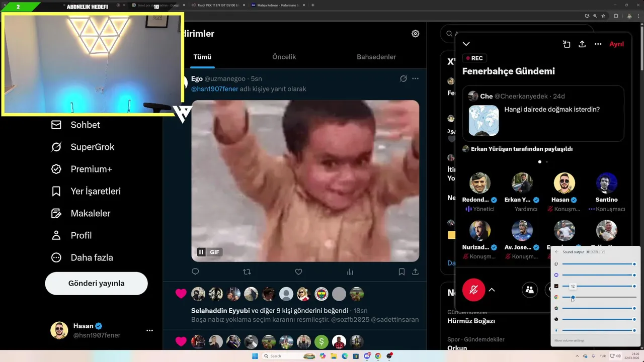The height and width of the screenshot is (362, 644).
Task: Open new browser tab plus button
Action: click(313, 5)
